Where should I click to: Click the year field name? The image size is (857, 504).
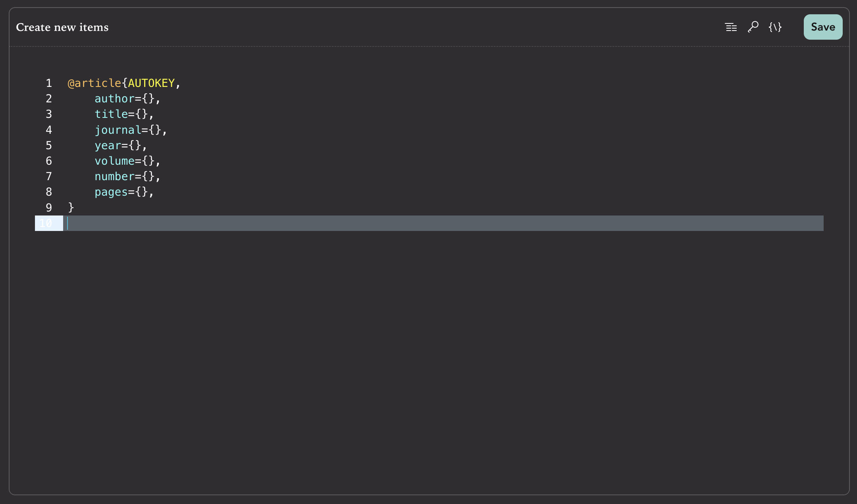point(107,145)
